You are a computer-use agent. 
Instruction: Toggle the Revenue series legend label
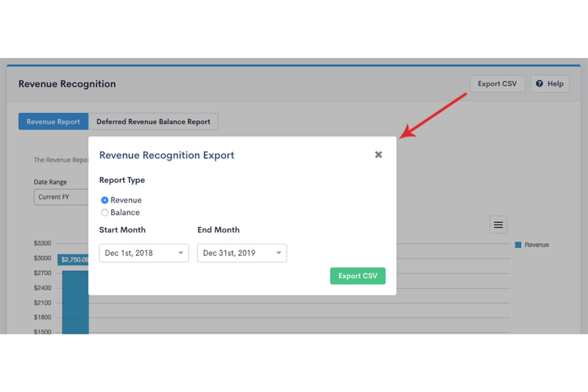(536, 245)
